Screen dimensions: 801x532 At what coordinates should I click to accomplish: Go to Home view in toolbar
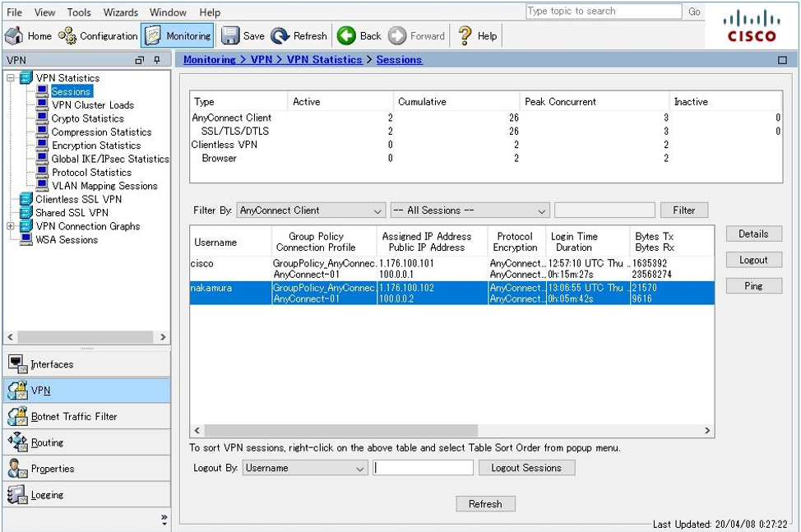click(x=29, y=35)
